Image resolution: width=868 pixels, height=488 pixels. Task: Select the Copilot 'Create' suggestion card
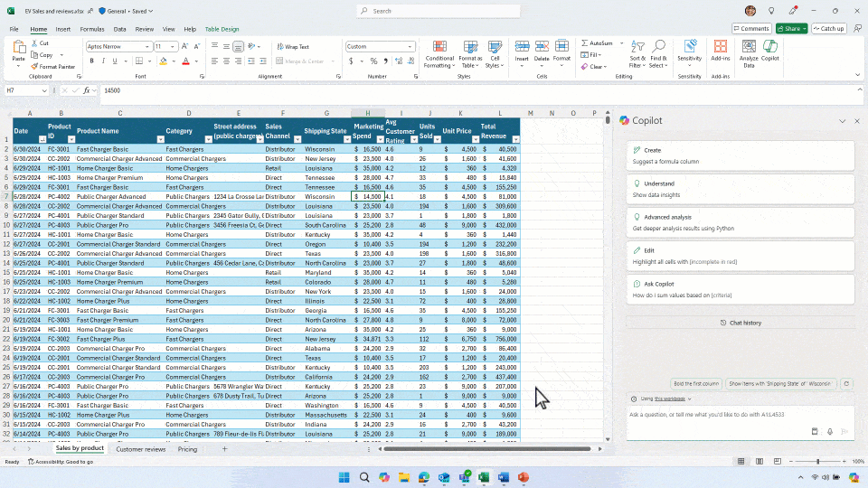(741, 155)
